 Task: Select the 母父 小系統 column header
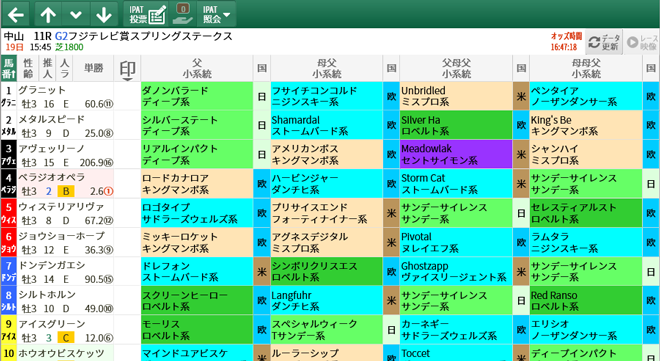click(327, 69)
